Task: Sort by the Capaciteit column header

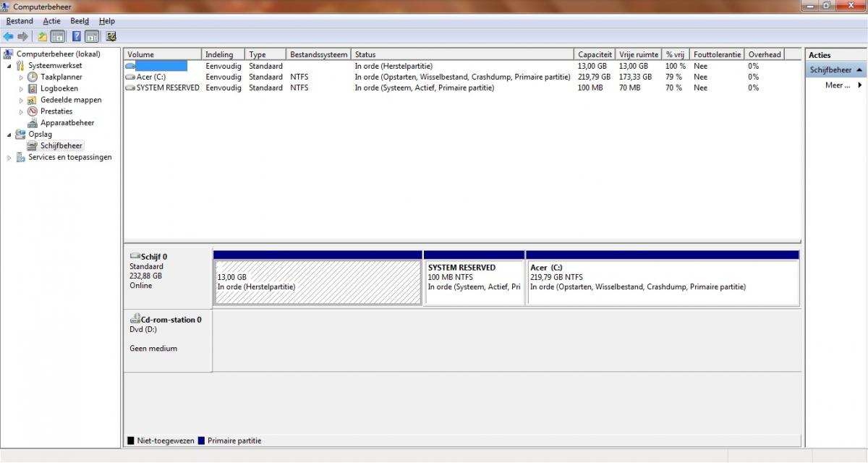Action: pos(595,54)
